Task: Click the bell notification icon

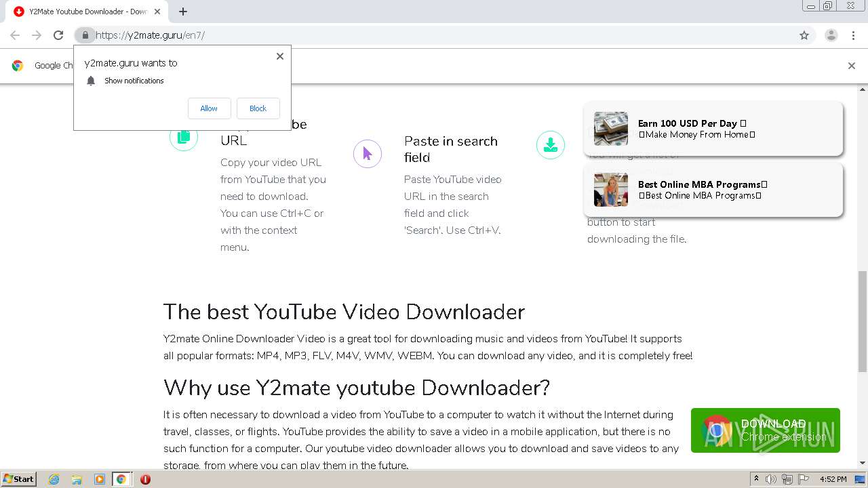Action: [91, 81]
